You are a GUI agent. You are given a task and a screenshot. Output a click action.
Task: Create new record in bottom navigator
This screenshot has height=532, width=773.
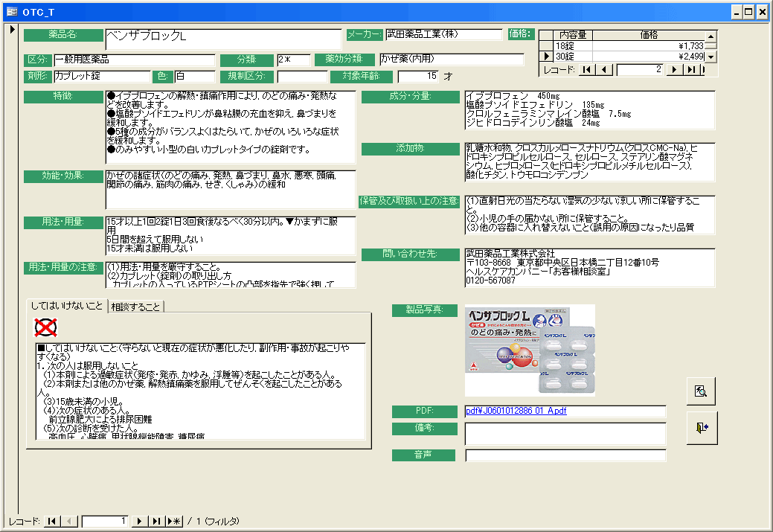click(174, 521)
